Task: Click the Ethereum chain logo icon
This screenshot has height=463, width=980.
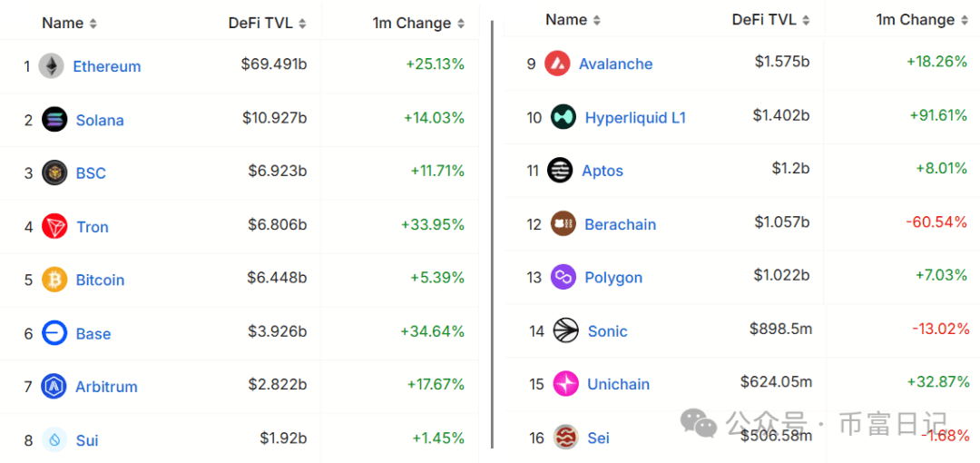Action: pyautogui.click(x=51, y=66)
